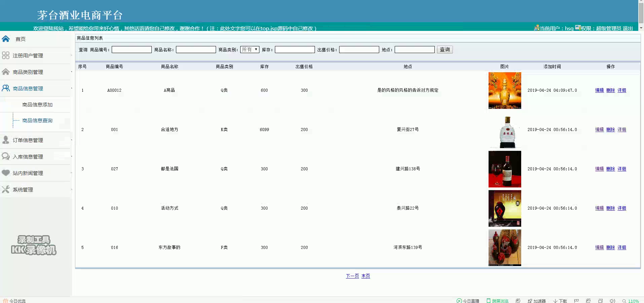The width and height of the screenshot is (644, 303).
Task: Delete product 010 活动方式
Action: coord(611,208)
